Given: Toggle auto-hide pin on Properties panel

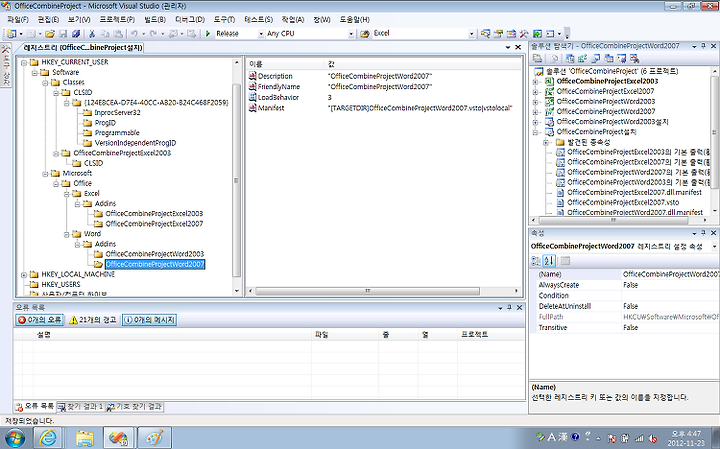Looking at the screenshot, I should tap(703, 233).
